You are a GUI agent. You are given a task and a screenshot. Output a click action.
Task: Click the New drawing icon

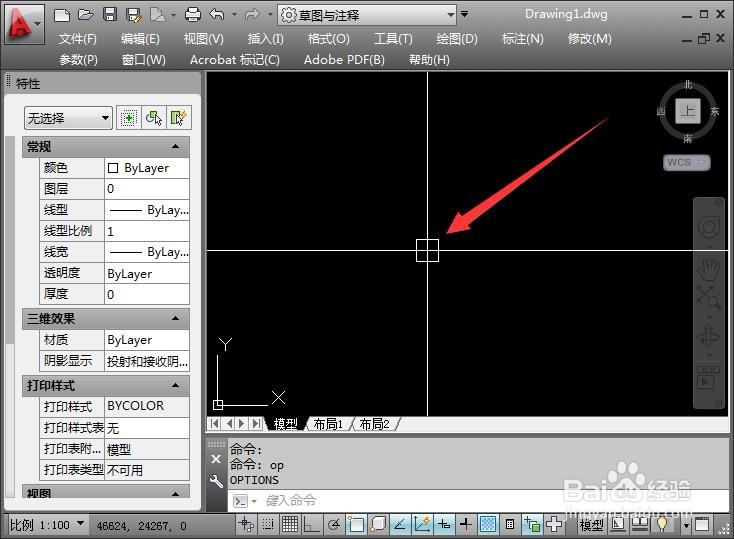click(x=61, y=15)
